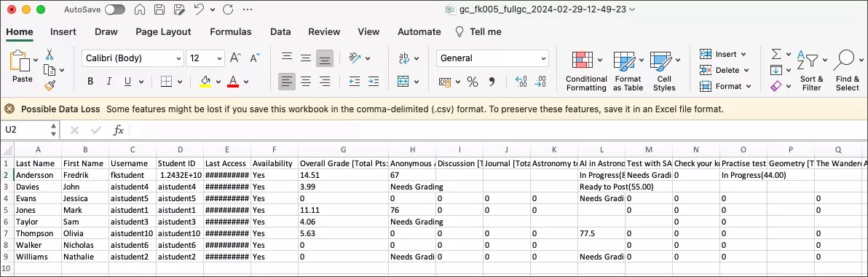Switch to the Draw tab

[106, 31]
